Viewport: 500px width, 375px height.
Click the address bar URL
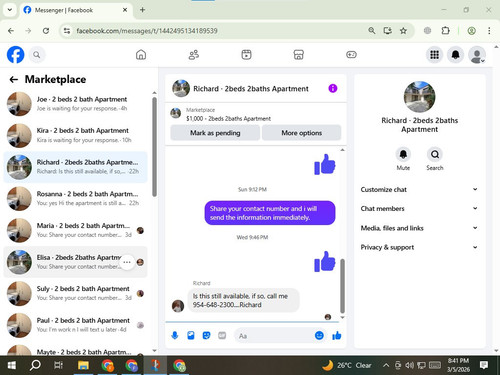[147, 31]
